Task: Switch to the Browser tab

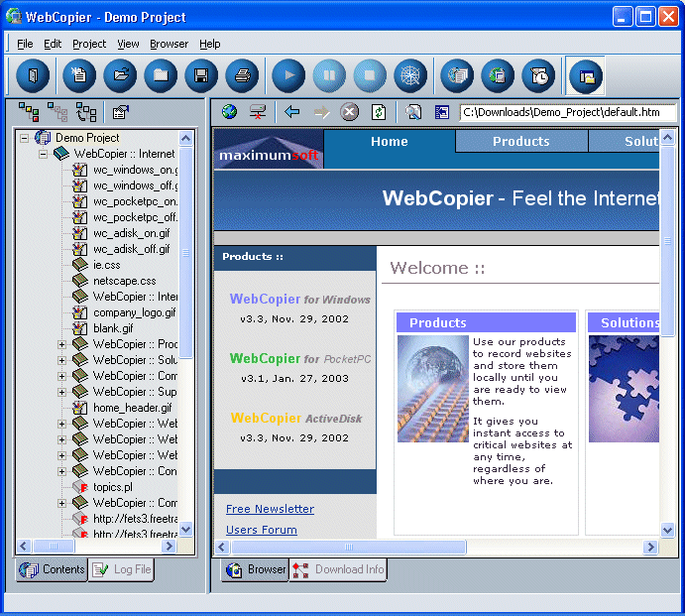Action: click(255, 569)
